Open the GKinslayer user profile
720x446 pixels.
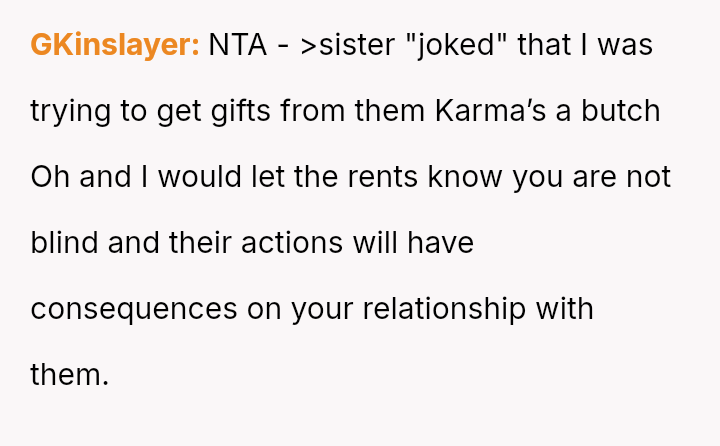115,46
